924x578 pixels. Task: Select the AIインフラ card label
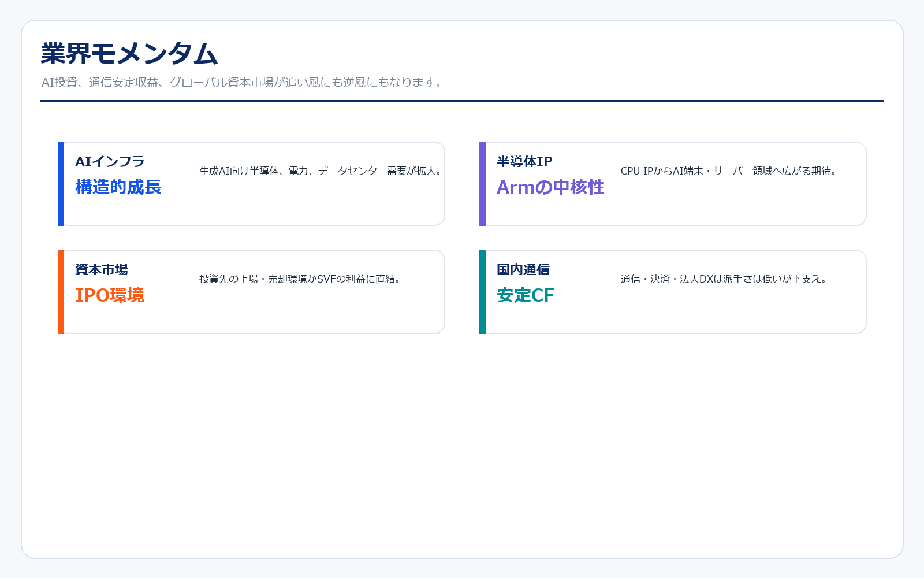tap(110, 162)
